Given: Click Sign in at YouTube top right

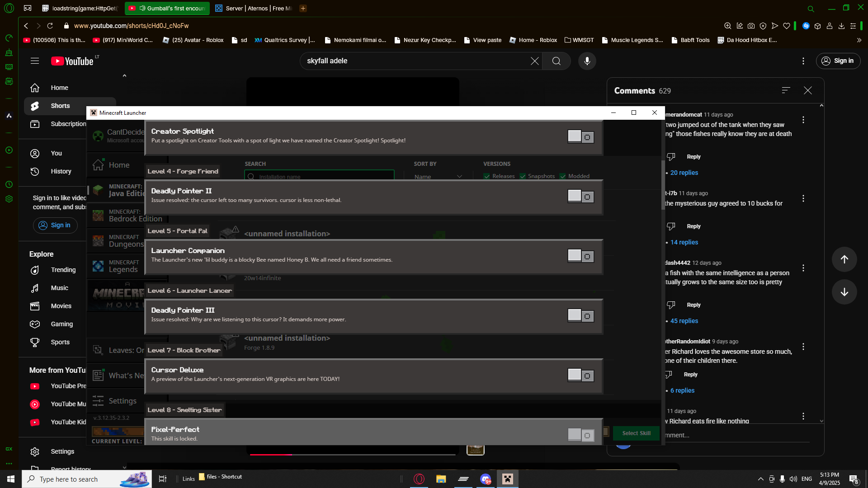Looking at the screenshot, I should pyautogui.click(x=838, y=61).
